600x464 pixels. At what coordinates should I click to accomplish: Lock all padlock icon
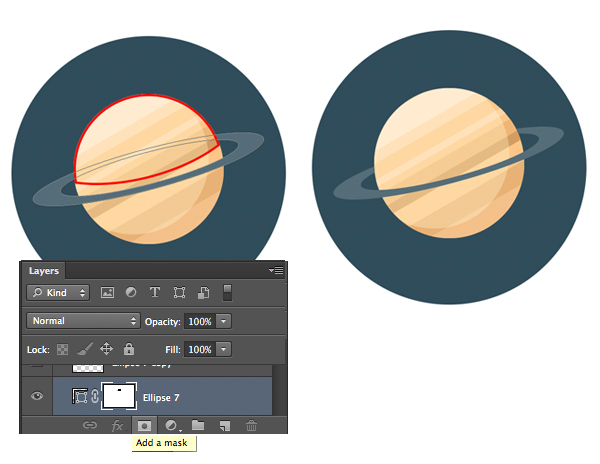point(129,348)
